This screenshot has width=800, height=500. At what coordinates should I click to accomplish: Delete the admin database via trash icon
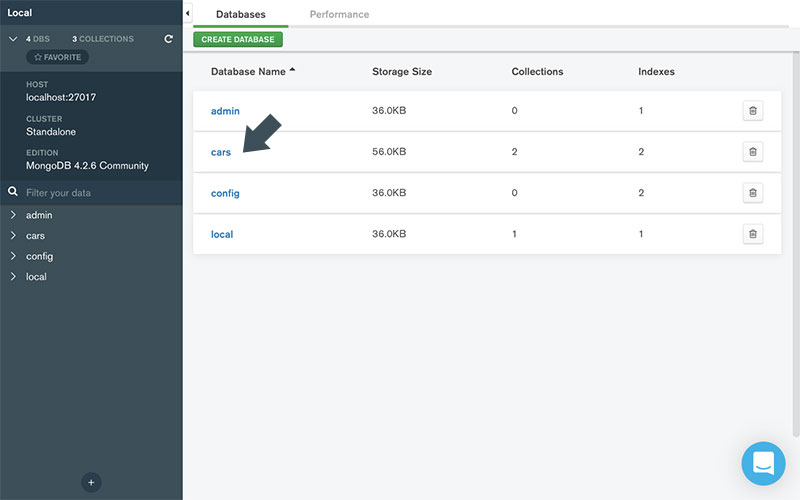pos(753,111)
